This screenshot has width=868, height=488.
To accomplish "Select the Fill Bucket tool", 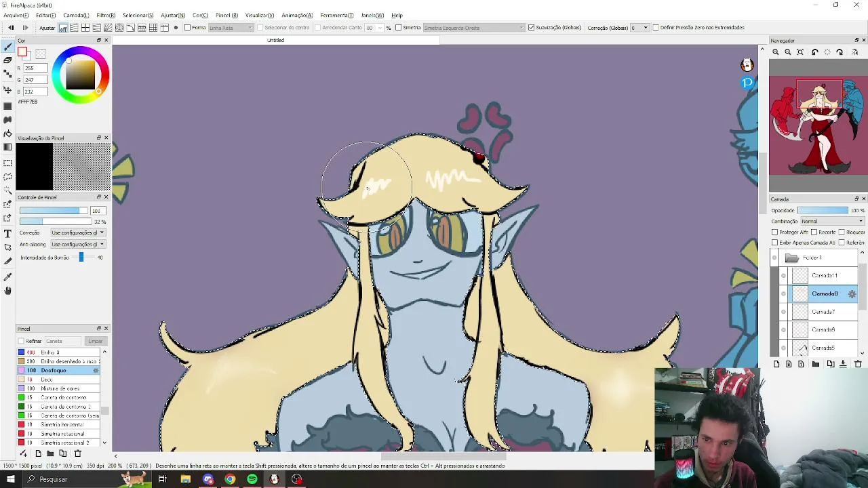I will pyautogui.click(x=7, y=134).
